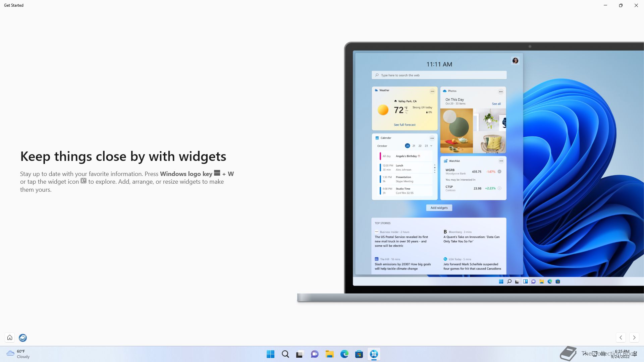Expand the hidden system tray icons chevron
Image resolution: width=644 pixels, height=362 pixels.
pyautogui.click(x=585, y=354)
